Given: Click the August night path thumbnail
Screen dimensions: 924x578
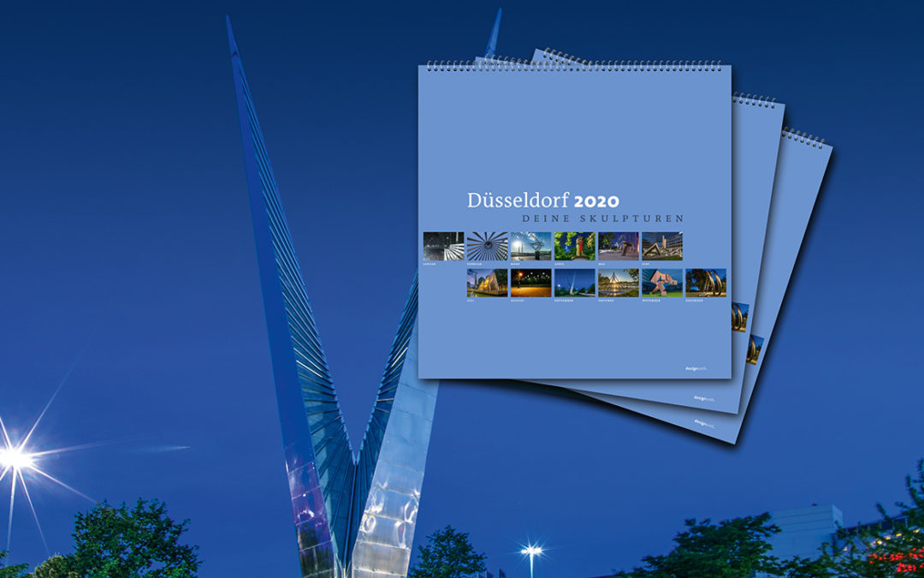Looking at the screenshot, I should click(530, 283).
